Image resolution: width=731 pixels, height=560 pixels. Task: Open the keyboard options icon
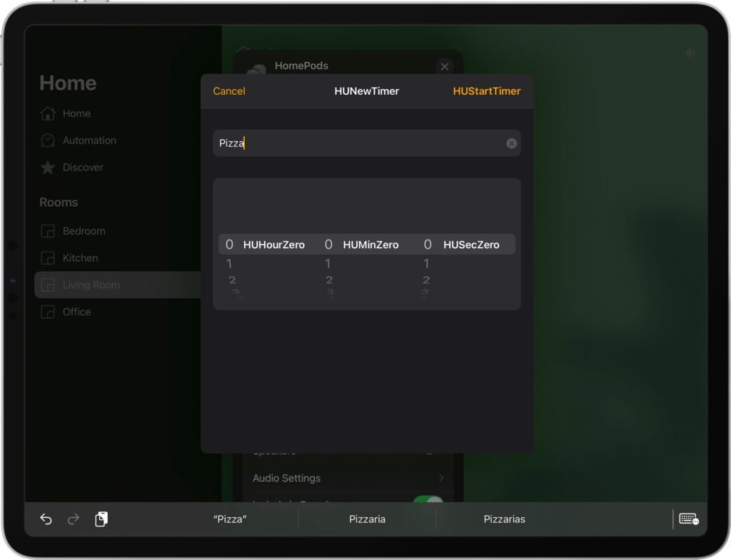(689, 519)
